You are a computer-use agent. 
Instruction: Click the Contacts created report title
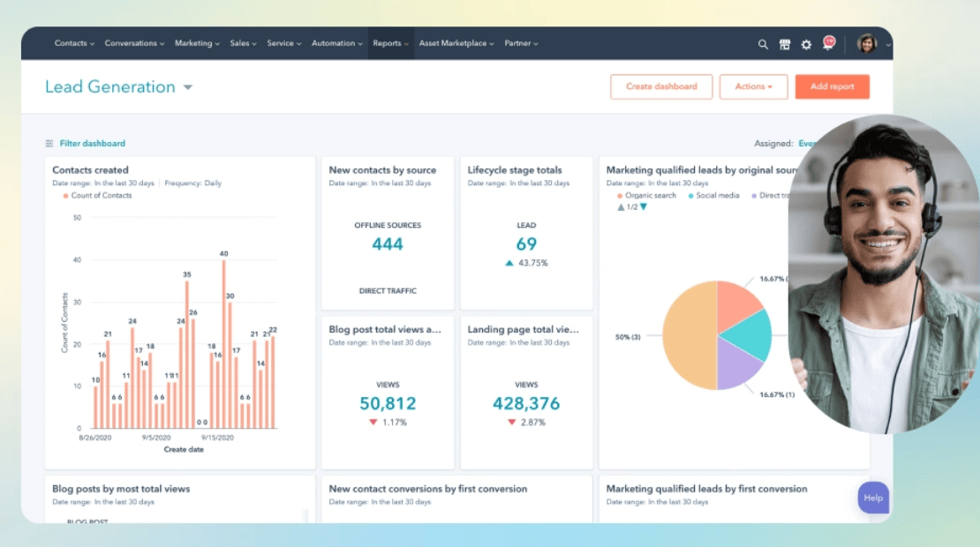tap(91, 170)
